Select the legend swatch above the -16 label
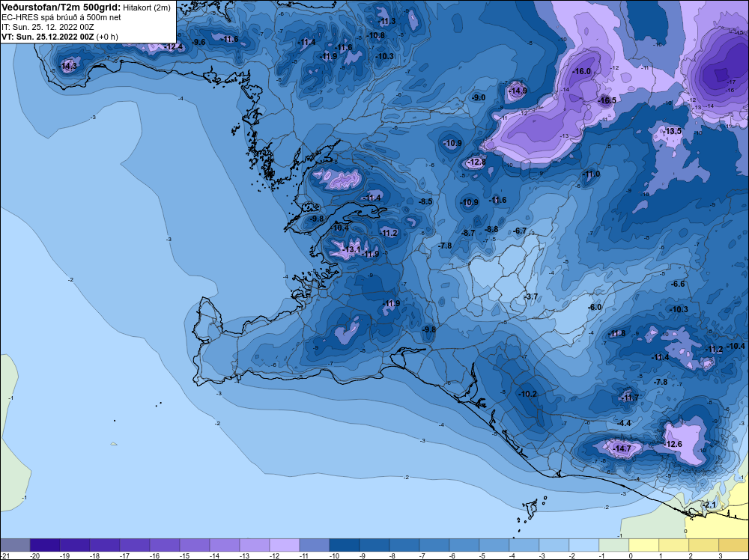Viewport: 749px width, 560px height. tap(164, 545)
